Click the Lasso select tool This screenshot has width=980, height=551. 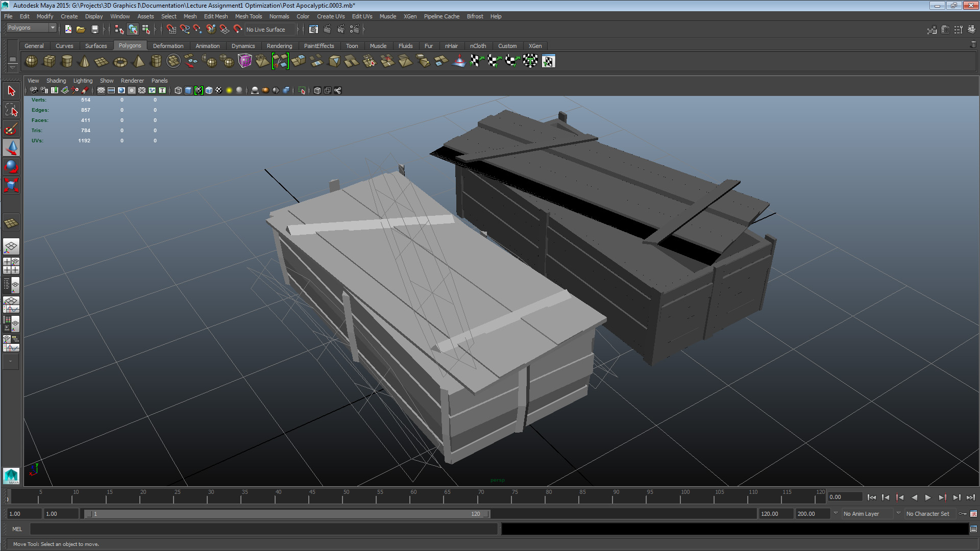(x=11, y=110)
